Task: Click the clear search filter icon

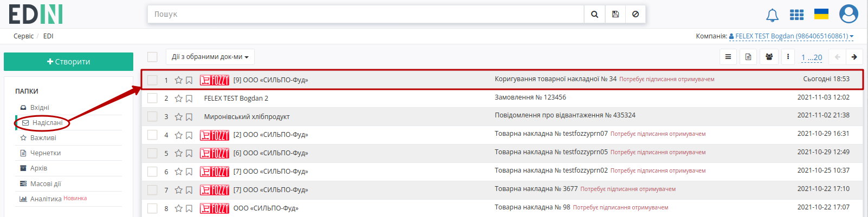Action: 636,14
